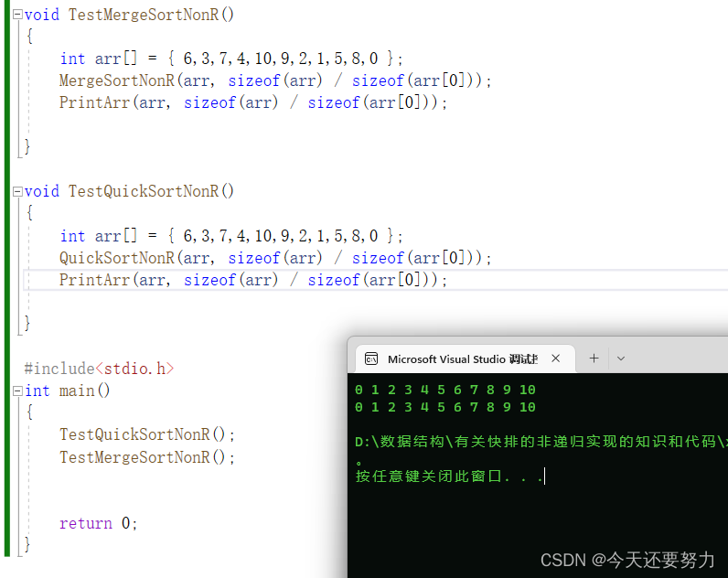
Task: Click the D:\ file path text in console
Action: click(541, 442)
